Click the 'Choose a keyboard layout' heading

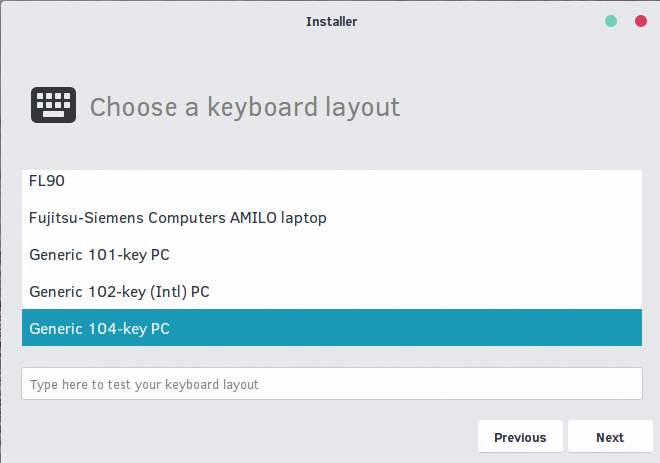[x=245, y=107]
